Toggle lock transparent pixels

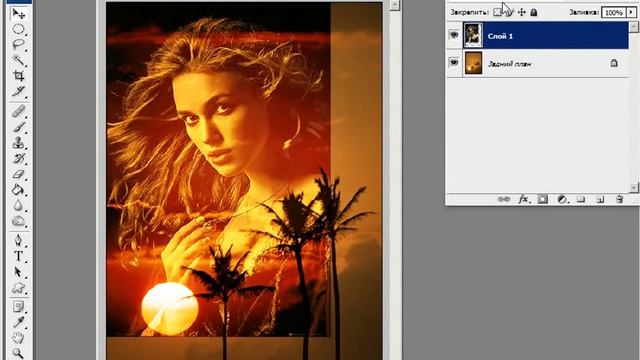[x=497, y=12]
